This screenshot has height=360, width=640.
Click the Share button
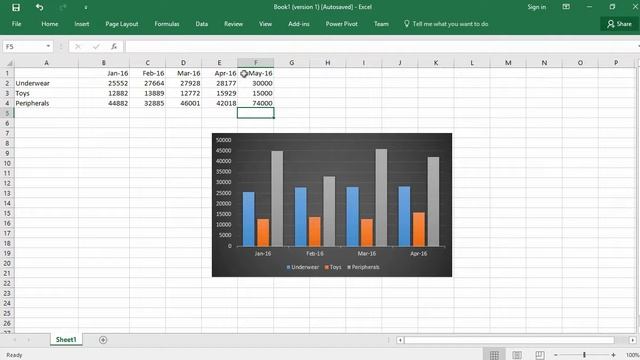(x=619, y=24)
